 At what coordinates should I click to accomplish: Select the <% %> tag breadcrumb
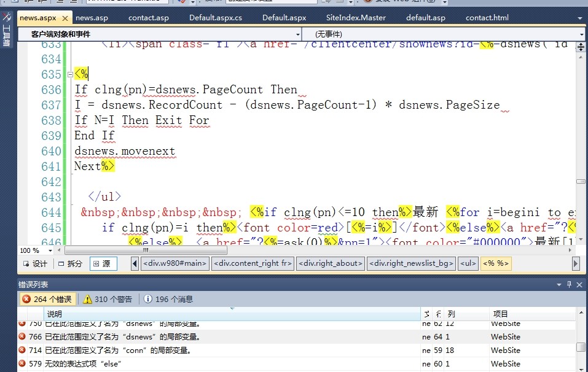coord(496,263)
